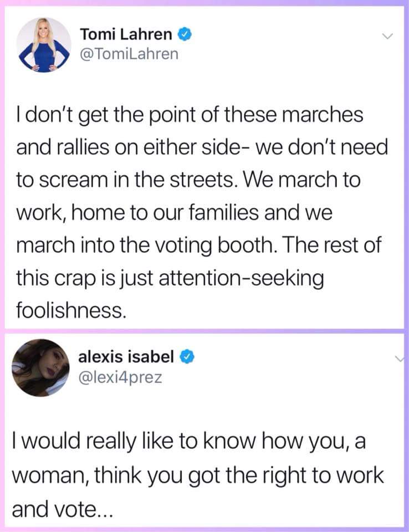Click the line starting "and rallies on either side"

click(x=199, y=149)
